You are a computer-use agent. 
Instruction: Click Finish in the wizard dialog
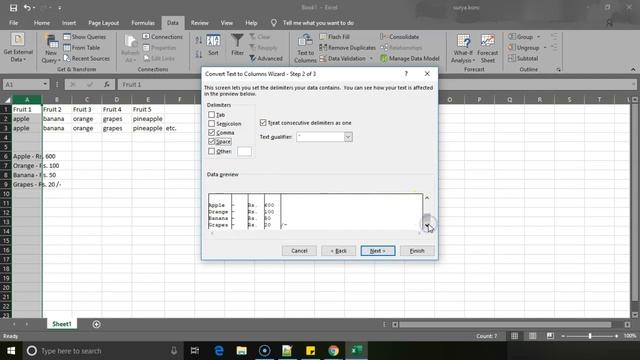[417, 251]
